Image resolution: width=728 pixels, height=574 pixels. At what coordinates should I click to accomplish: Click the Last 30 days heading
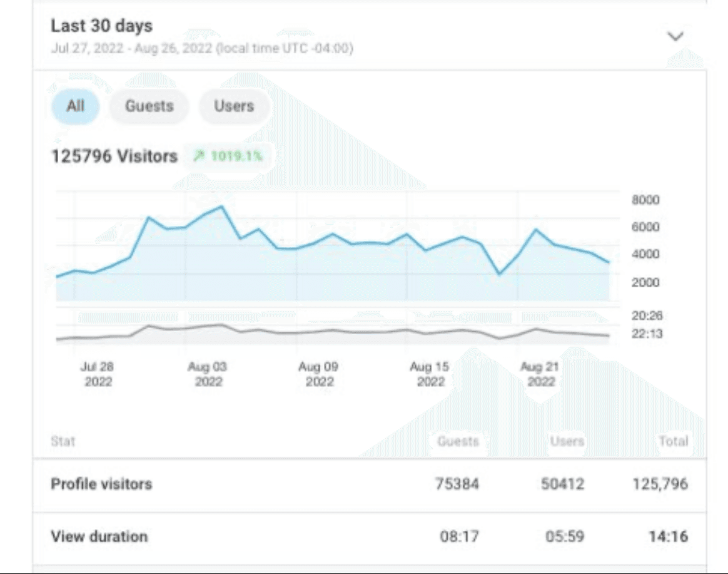point(101,26)
